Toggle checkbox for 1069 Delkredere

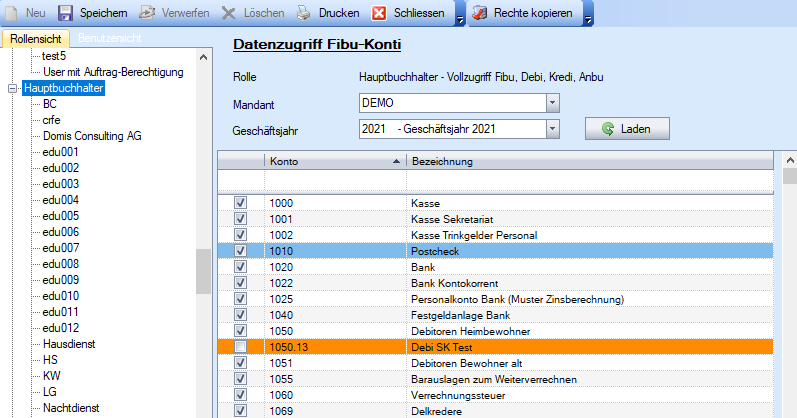point(240,411)
